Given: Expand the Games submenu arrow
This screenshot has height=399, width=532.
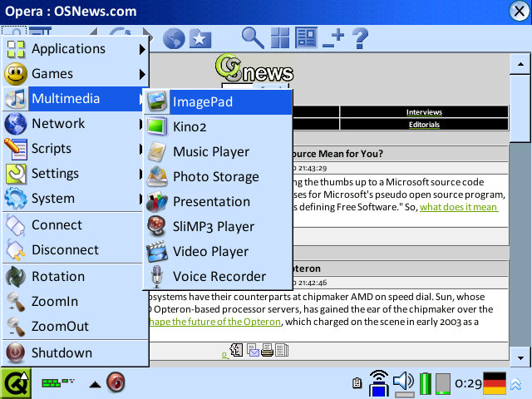Looking at the screenshot, I should 142,74.
